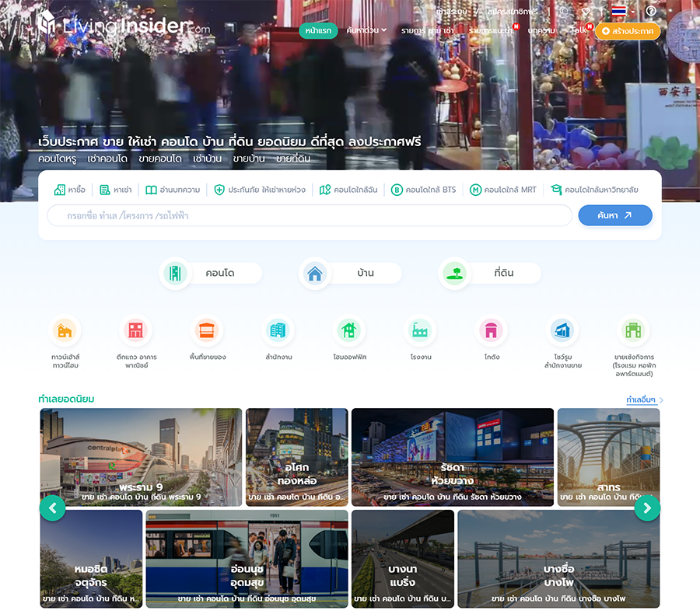Screen dimensions: 700x614
Task: Open the Talk menu item
Action: click(x=579, y=30)
